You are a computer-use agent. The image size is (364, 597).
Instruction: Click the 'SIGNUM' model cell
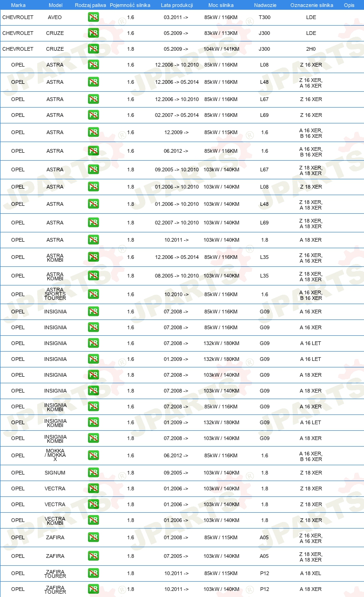[55, 473]
